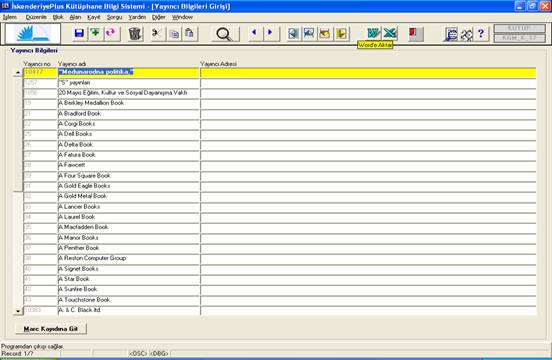Select A Delta Book row

(128, 145)
